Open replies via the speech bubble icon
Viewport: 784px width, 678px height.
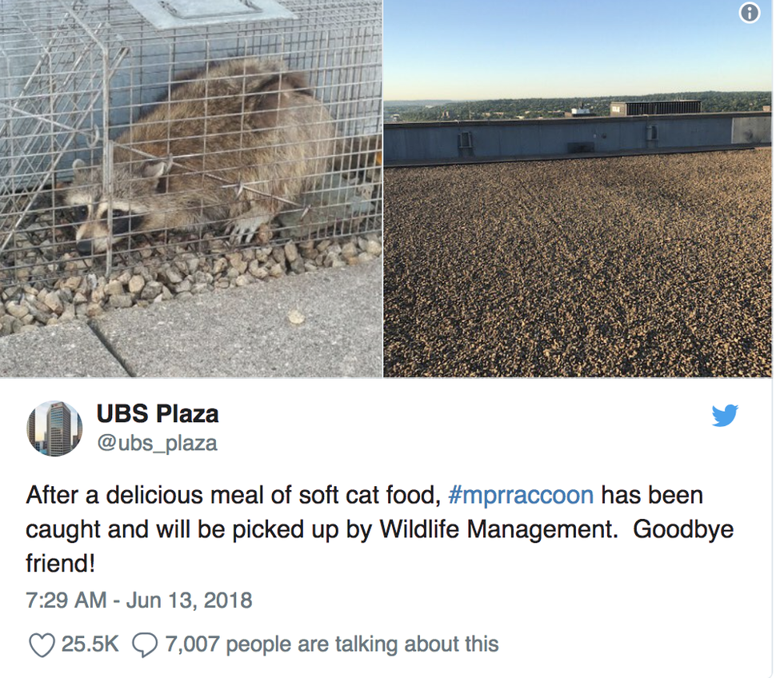pos(145,644)
